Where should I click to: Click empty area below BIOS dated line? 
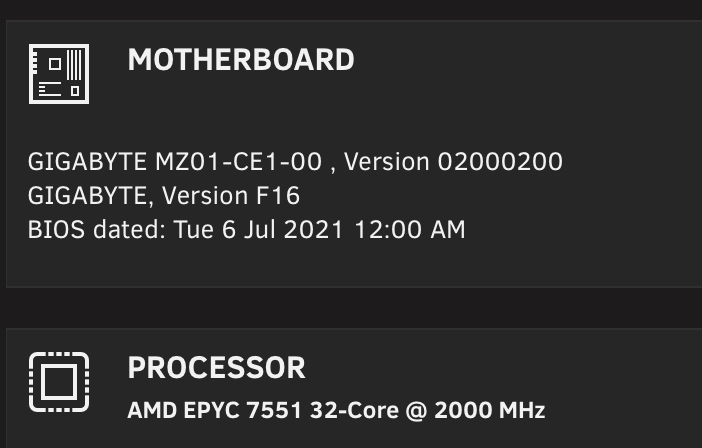point(313,264)
